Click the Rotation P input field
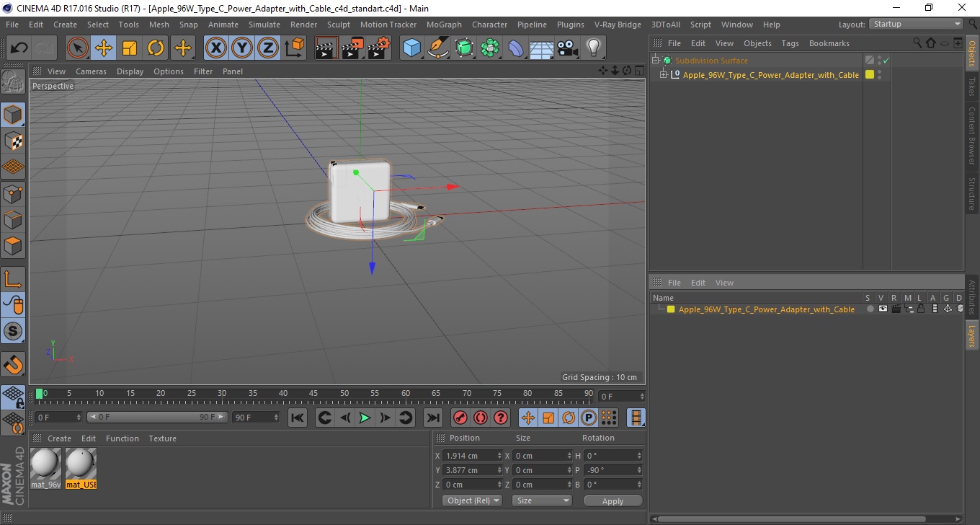The image size is (980, 525). (612, 470)
